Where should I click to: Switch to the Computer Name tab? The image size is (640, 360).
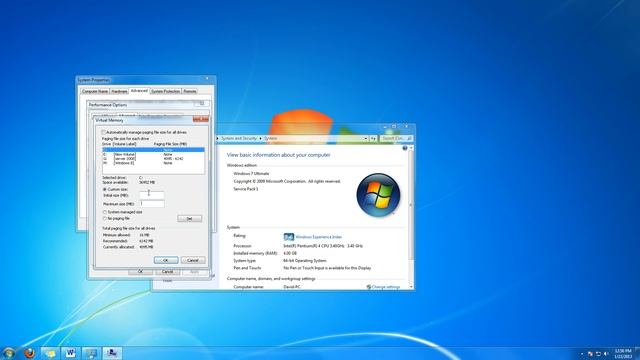click(95, 91)
